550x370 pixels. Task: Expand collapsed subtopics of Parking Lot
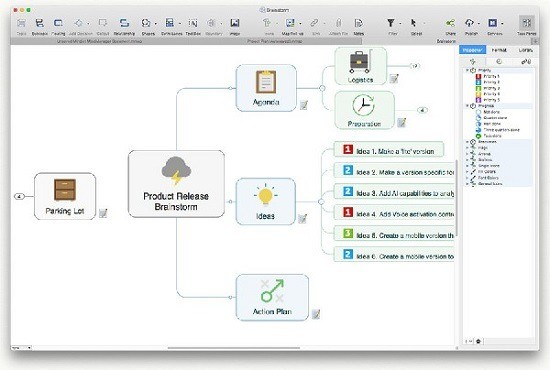[19, 196]
